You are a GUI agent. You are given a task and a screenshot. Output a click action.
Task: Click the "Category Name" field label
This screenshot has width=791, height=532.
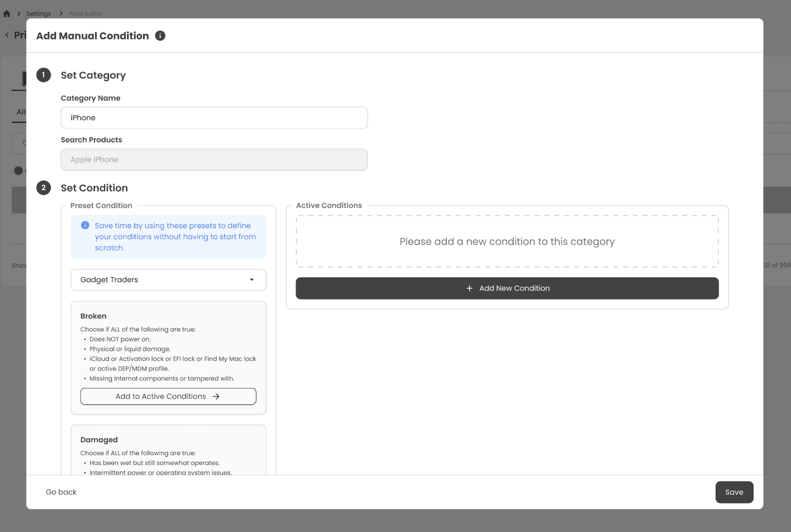(90, 98)
